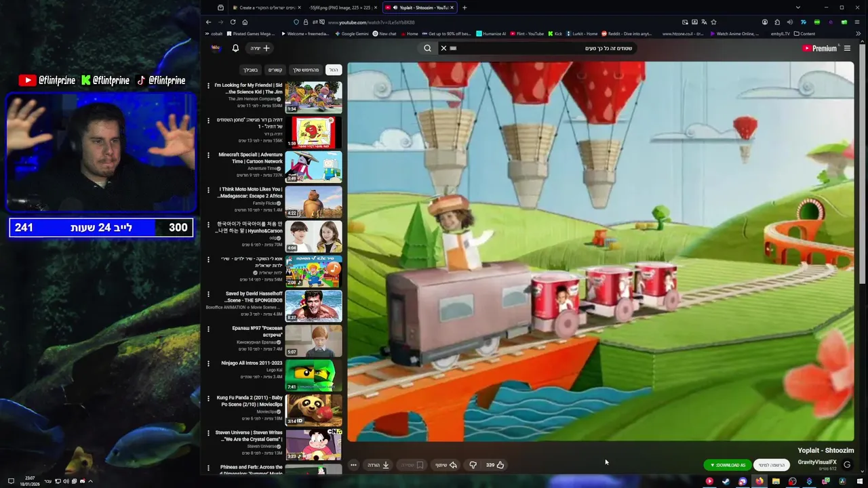Open options menu for Sid Science Kid video

[x=208, y=85]
